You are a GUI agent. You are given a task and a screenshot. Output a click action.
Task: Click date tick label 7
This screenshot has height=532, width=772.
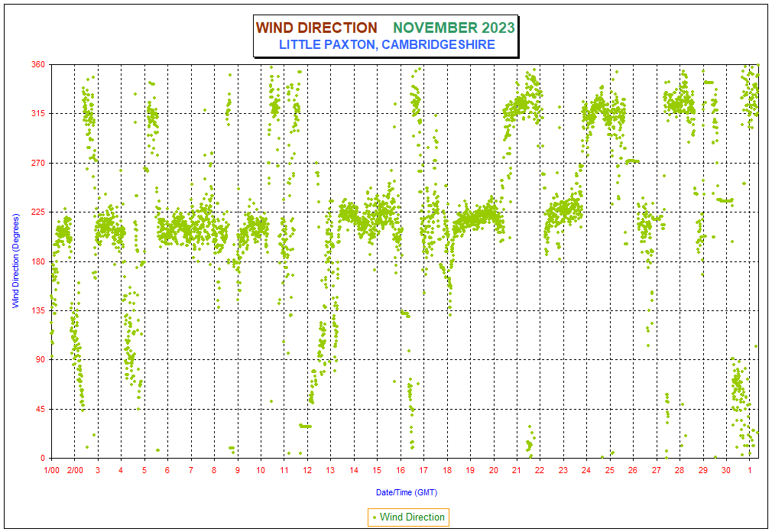tap(191, 470)
